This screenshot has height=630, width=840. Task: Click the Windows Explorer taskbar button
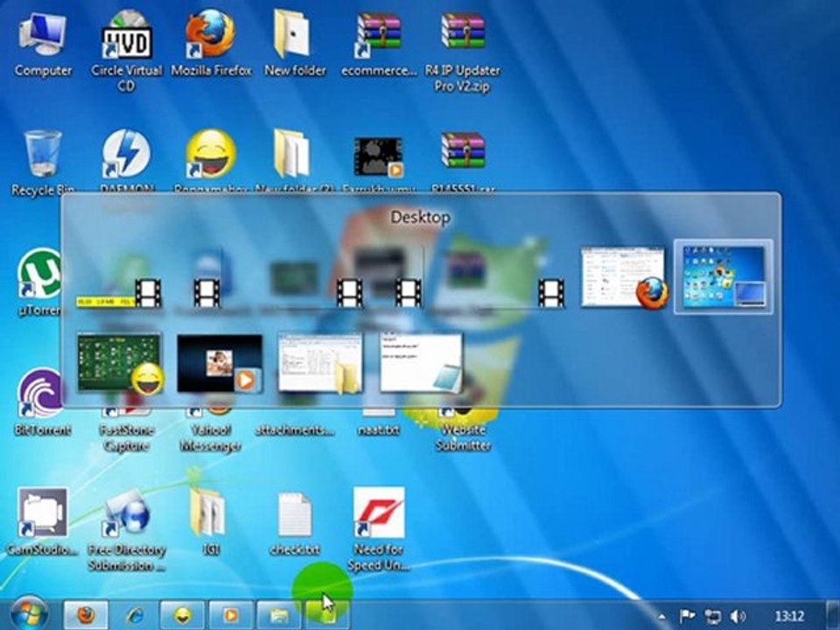click(x=279, y=615)
